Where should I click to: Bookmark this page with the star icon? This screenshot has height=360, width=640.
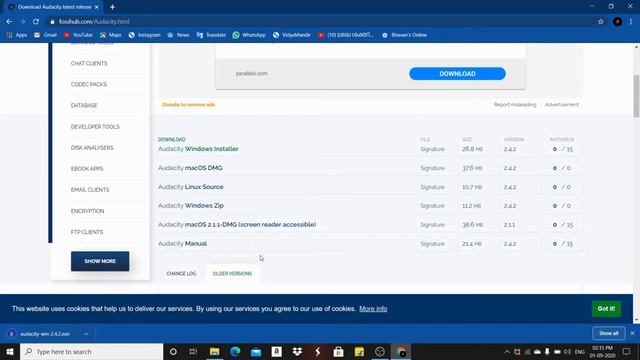600,22
